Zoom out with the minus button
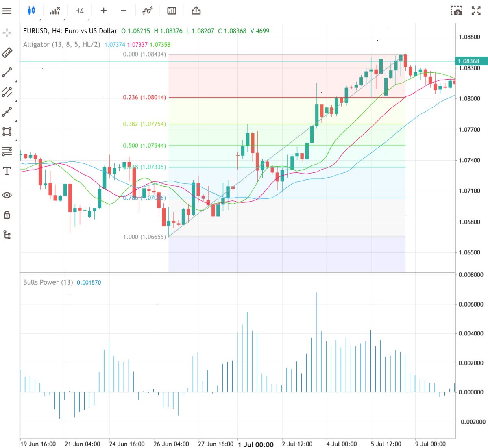This screenshot has width=488, height=448. (124, 11)
